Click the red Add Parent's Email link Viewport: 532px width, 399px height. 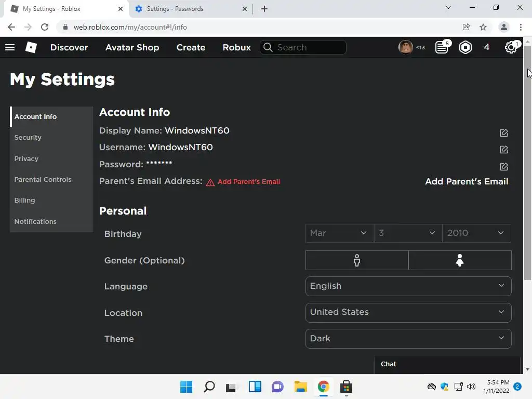point(249,182)
